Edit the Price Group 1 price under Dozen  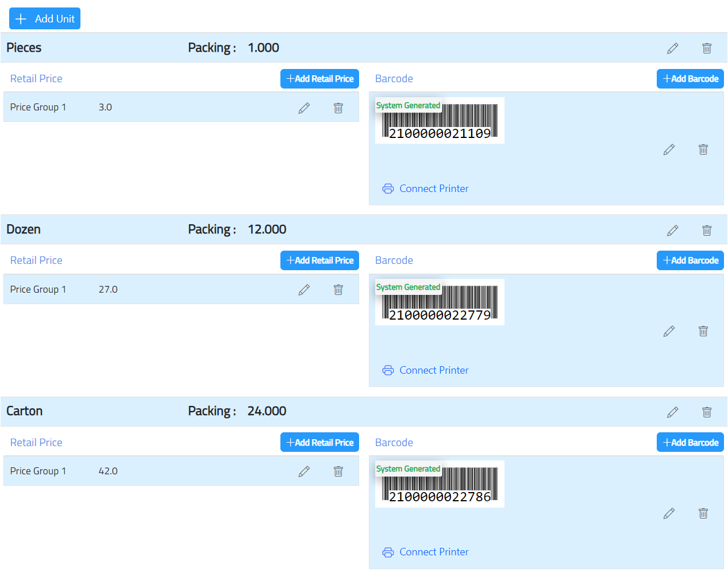coord(304,289)
